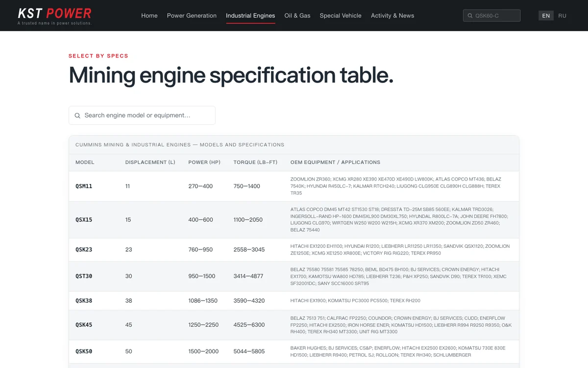Click displacement value 50 in QSK50 row
Viewport: 588px width, 368px height.
click(x=128, y=351)
